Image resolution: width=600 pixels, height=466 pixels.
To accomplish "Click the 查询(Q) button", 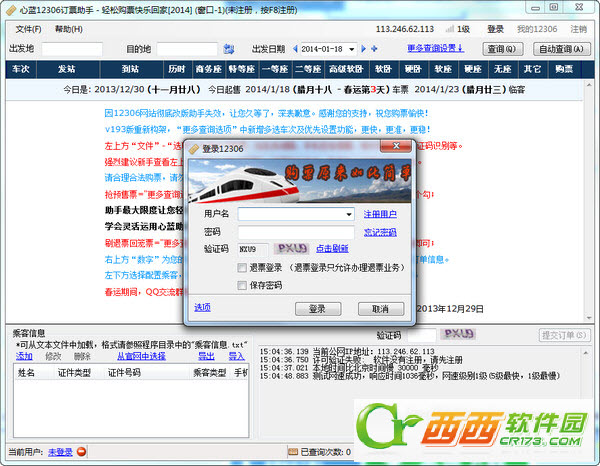I will [502, 49].
